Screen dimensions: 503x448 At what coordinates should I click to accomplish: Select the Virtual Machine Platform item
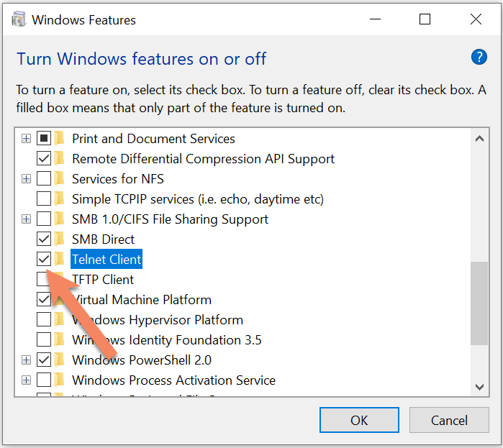click(x=142, y=300)
